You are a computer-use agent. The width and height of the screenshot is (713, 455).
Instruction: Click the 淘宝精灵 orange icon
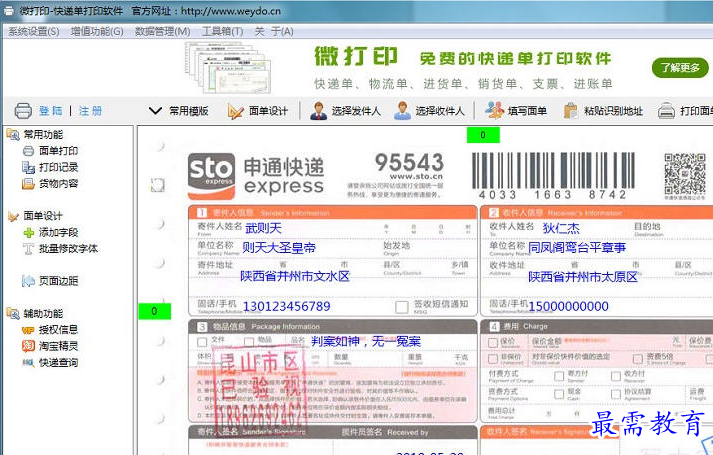coord(28,346)
